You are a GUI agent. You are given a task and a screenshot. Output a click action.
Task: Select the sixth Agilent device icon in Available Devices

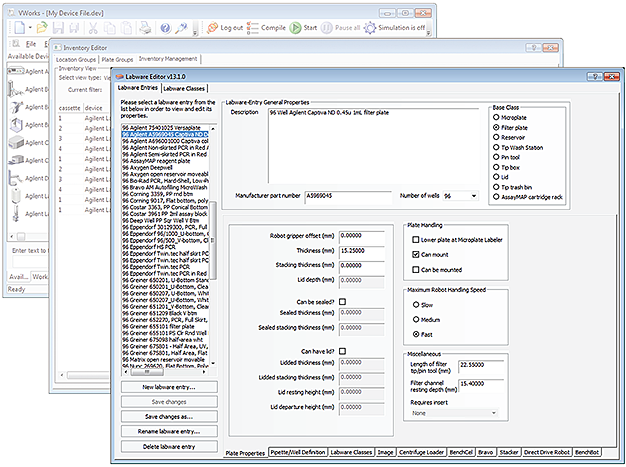[x=16, y=160]
